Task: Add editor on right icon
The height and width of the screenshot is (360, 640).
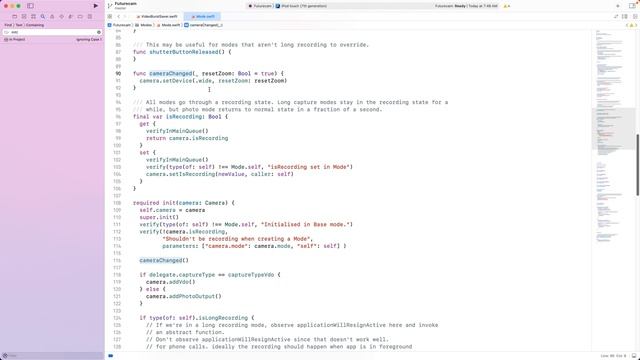Action: tap(635, 16)
